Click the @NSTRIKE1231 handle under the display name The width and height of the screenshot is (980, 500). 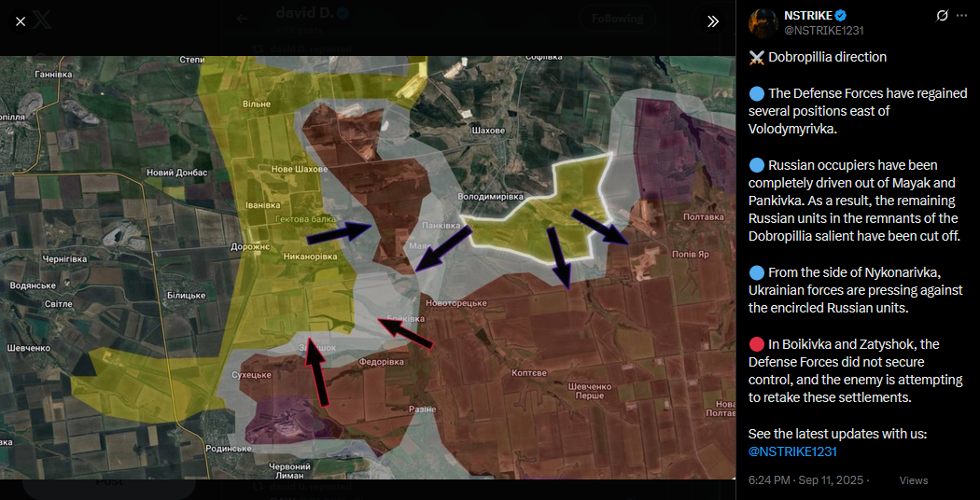pos(824,30)
